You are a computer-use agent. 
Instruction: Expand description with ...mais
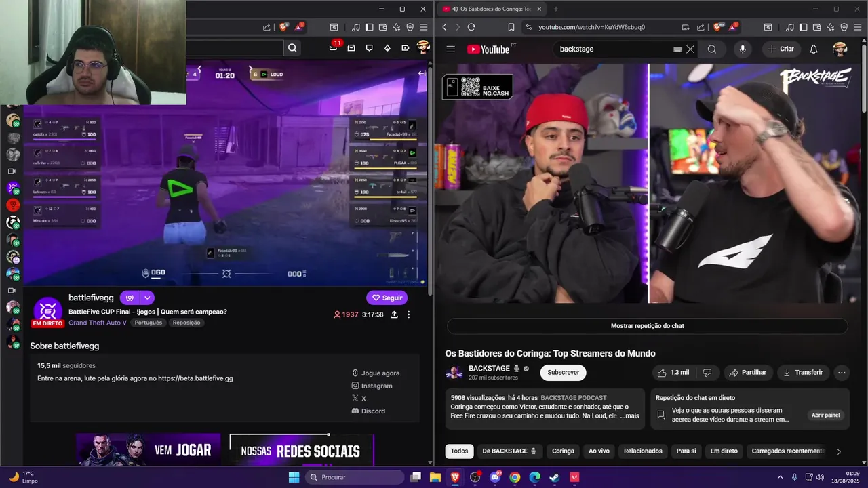pos(629,415)
